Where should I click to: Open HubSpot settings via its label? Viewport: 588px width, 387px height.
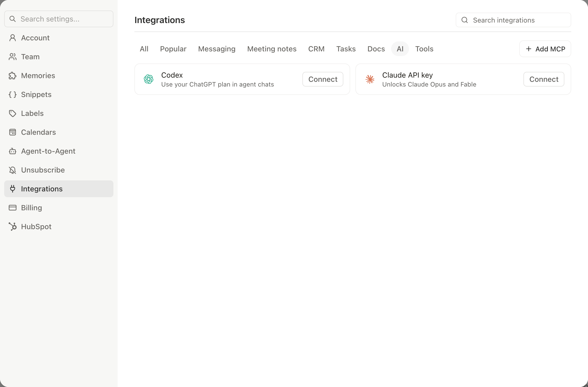click(x=36, y=227)
